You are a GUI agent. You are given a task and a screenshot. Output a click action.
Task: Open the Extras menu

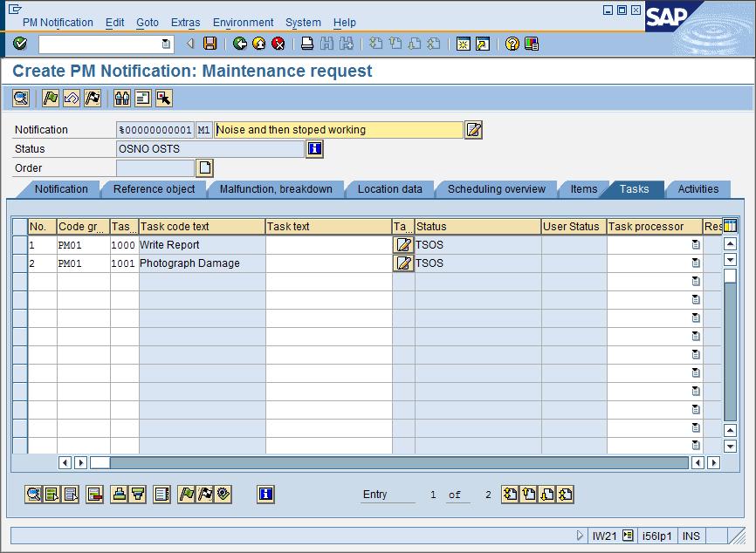pos(186,23)
